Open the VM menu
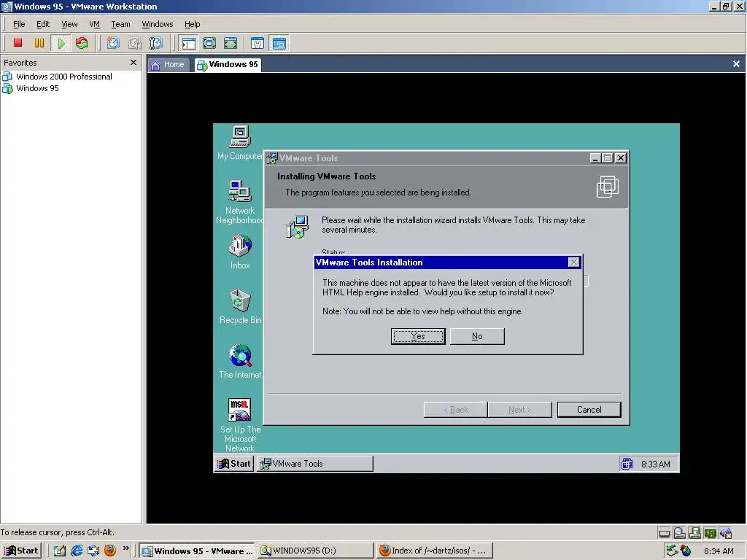 point(94,24)
